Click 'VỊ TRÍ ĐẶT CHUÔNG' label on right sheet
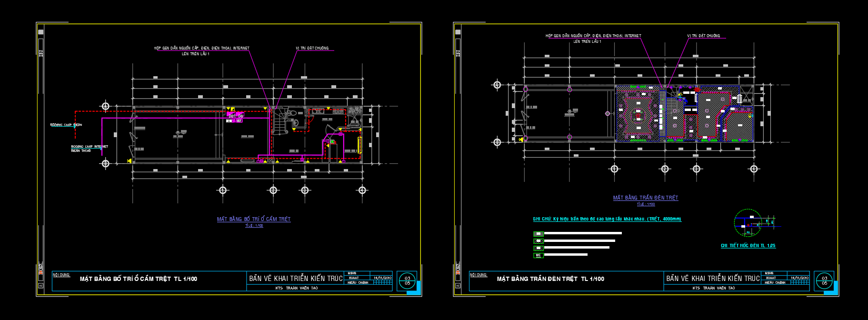This screenshot has height=320, width=868. point(704,36)
